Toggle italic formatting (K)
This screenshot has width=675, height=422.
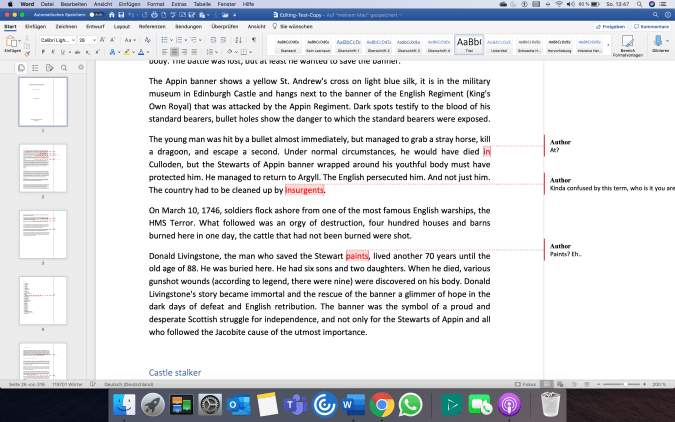(x=54, y=52)
